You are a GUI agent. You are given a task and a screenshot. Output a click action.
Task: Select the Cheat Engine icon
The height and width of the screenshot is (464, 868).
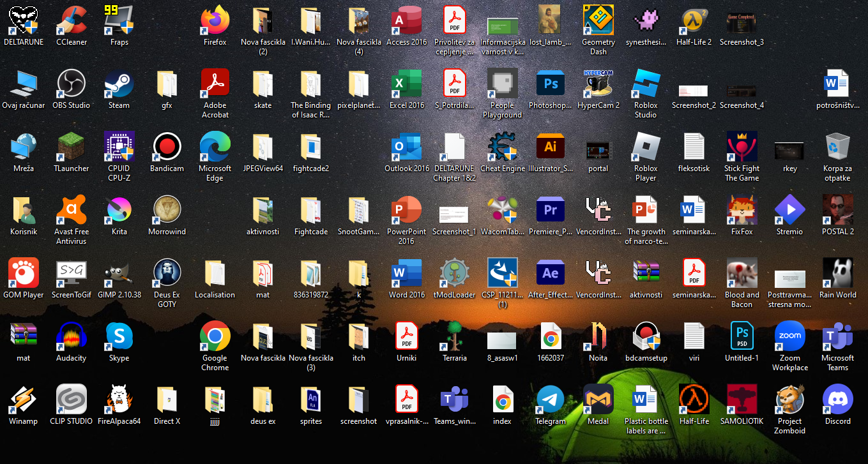click(503, 147)
